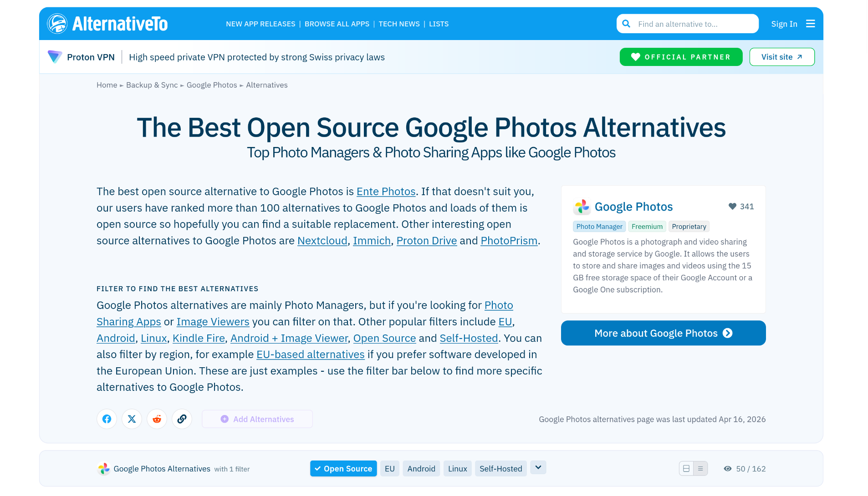The height and width of the screenshot is (496, 868).
Task: Go to the Home breadcrumb
Action: tap(107, 85)
